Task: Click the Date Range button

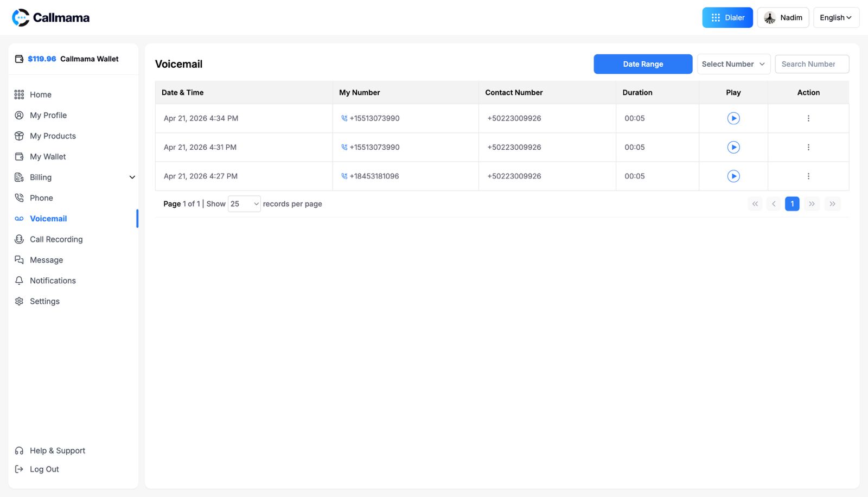Action: pyautogui.click(x=643, y=64)
